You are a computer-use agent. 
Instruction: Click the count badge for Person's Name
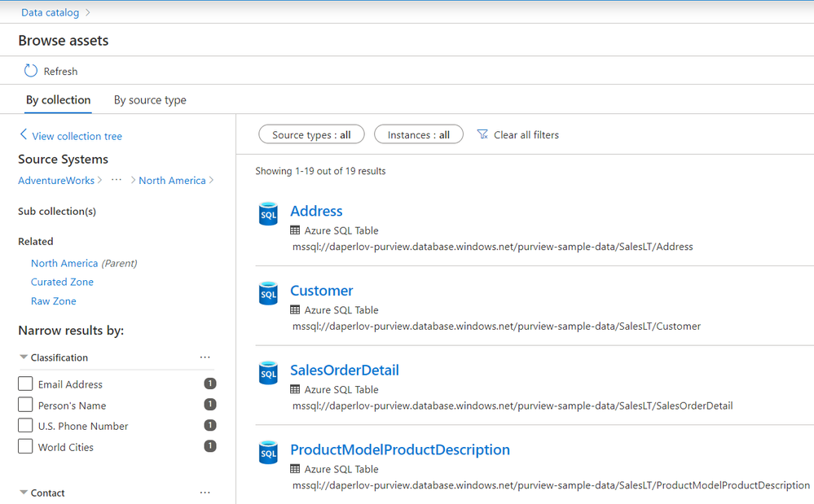(x=209, y=404)
